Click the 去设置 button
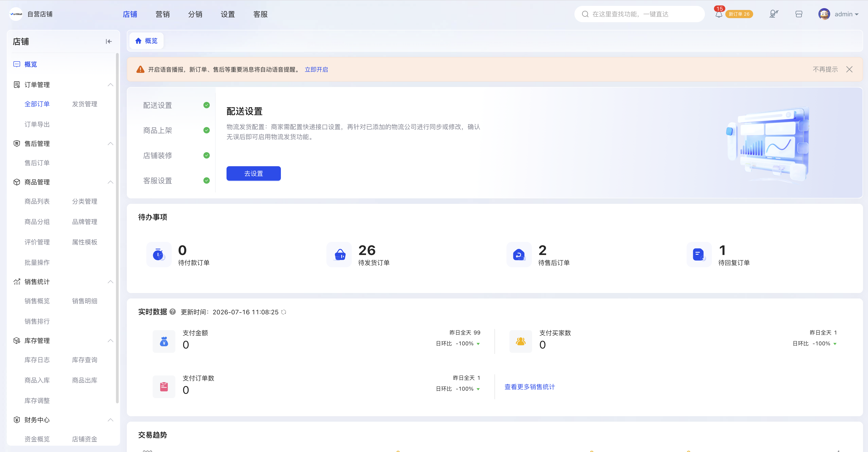 (253, 173)
